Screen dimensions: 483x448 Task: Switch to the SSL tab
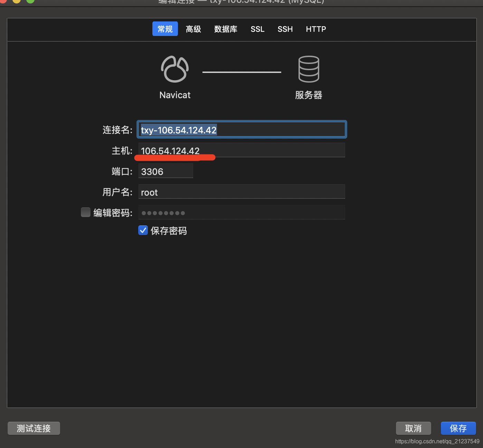[x=257, y=29]
